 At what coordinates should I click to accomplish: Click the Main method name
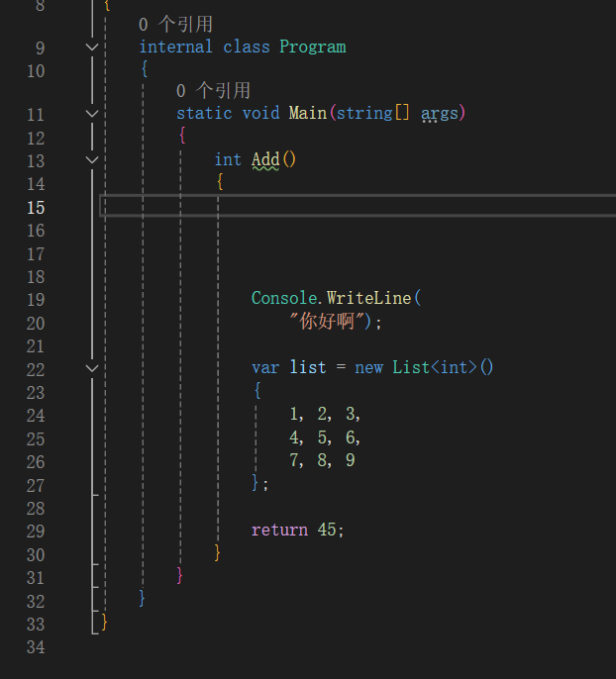tap(307, 113)
